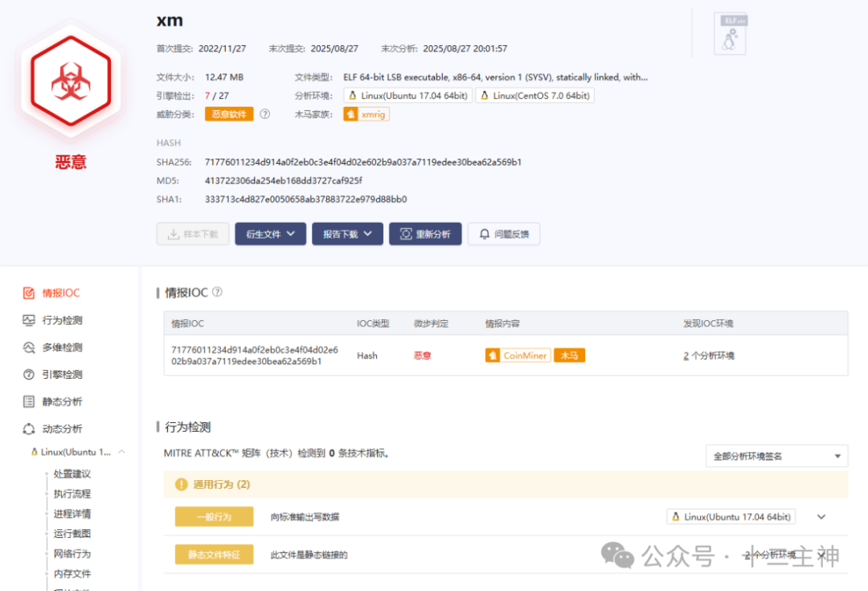Click the 重新分析 button
868x591 pixels.
[x=425, y=234]
